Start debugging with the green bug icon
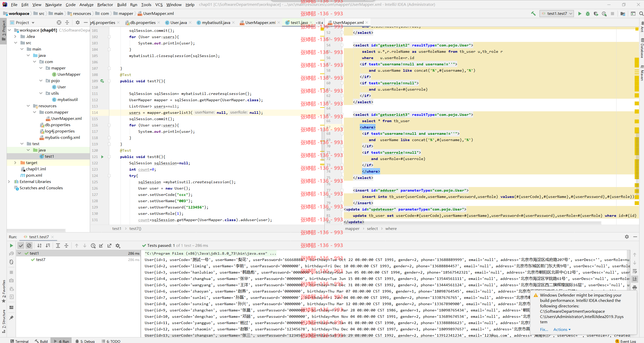This screenshot has height=343, width=644. coord(588,14)
